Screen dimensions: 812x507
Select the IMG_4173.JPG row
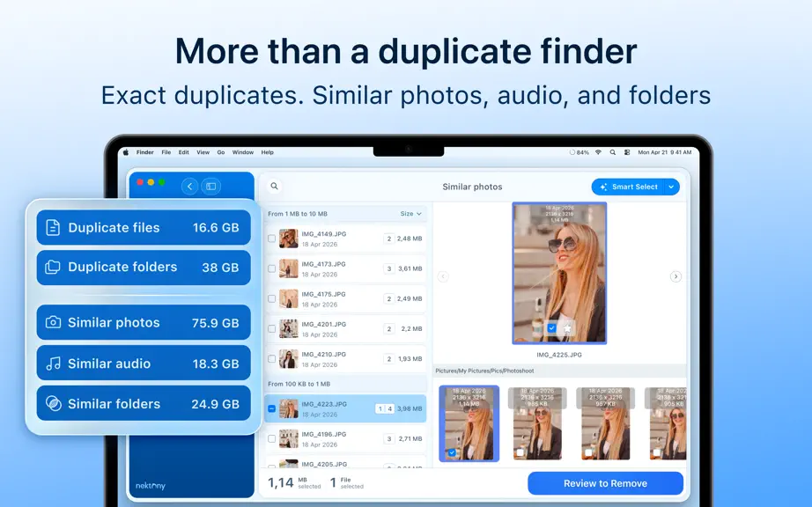point(346,268)
